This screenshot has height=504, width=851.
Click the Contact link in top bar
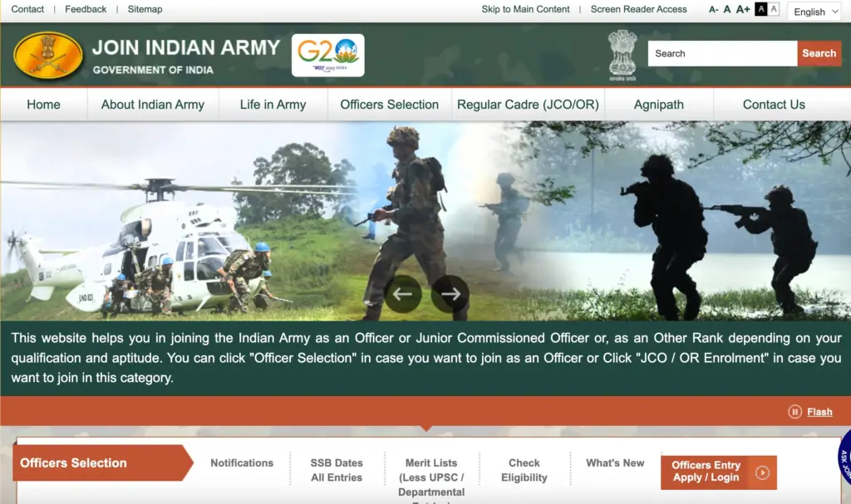[x=27, y=9]
